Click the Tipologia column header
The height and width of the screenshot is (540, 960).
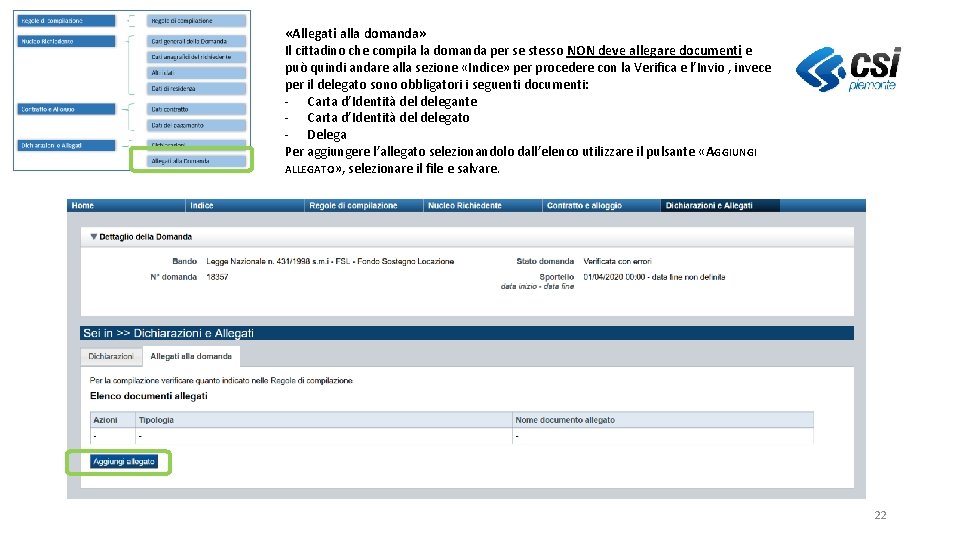(x=323, y=420)
